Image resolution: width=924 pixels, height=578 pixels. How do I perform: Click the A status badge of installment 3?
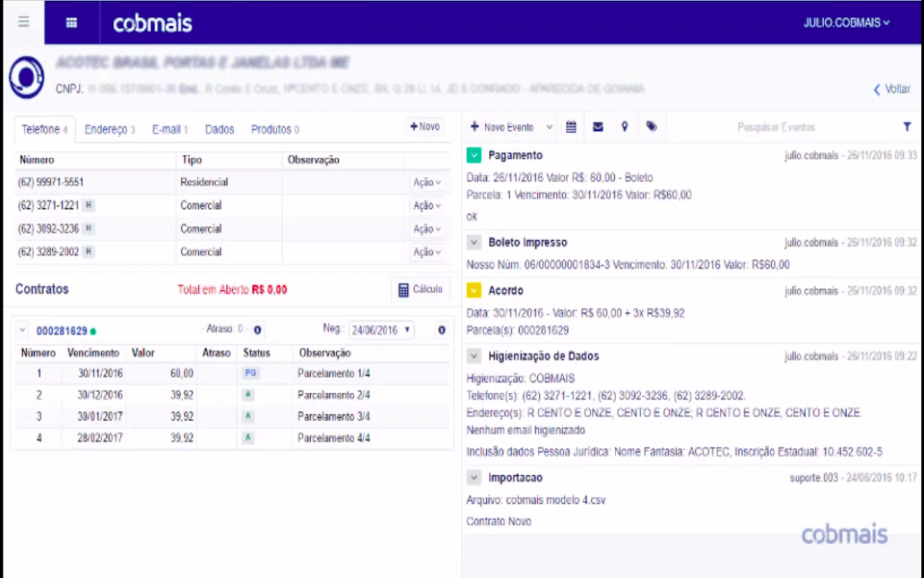(248, 416)
